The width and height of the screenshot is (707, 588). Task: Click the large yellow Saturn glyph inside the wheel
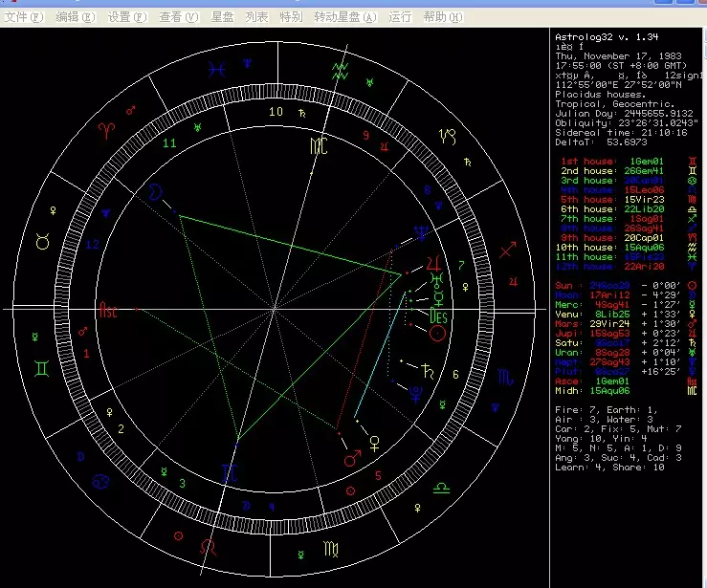pos(428,371)
